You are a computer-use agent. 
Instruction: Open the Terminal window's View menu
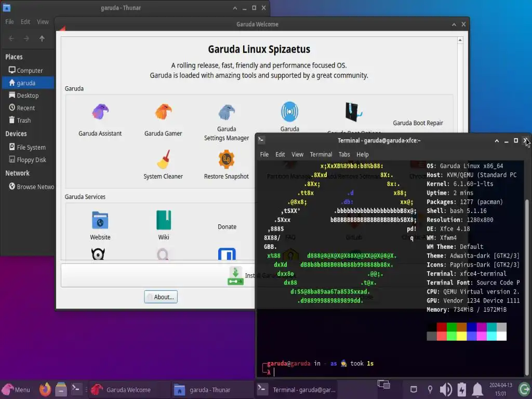(x=297, y=154)
